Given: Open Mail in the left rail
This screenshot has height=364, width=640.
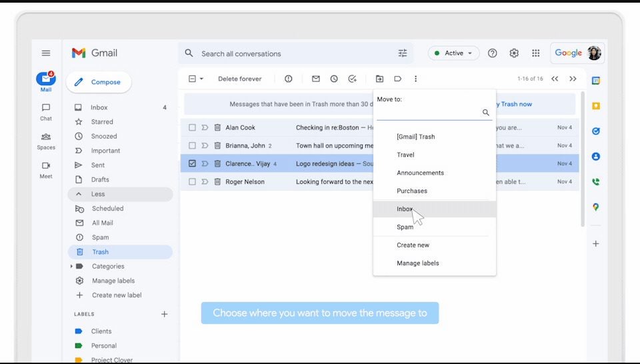Looking at the screenshot, I should coord(46,81).
